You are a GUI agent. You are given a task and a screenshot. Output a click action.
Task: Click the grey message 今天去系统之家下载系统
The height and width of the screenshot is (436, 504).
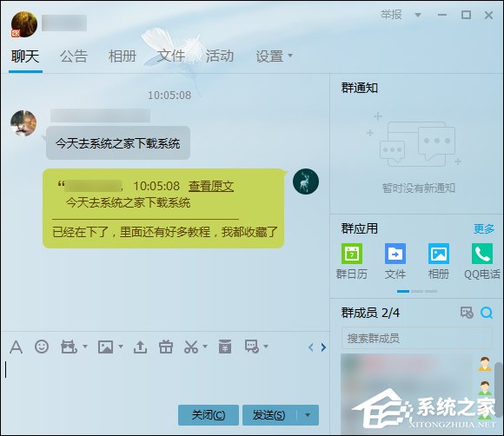117,143
